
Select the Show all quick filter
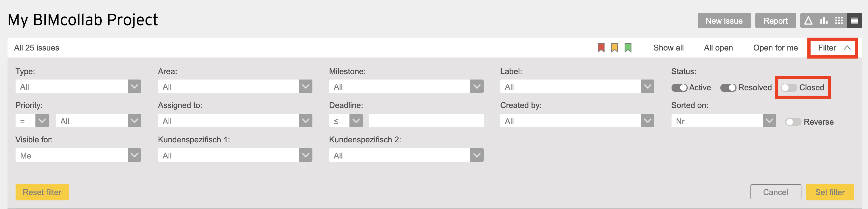(668, 48)
